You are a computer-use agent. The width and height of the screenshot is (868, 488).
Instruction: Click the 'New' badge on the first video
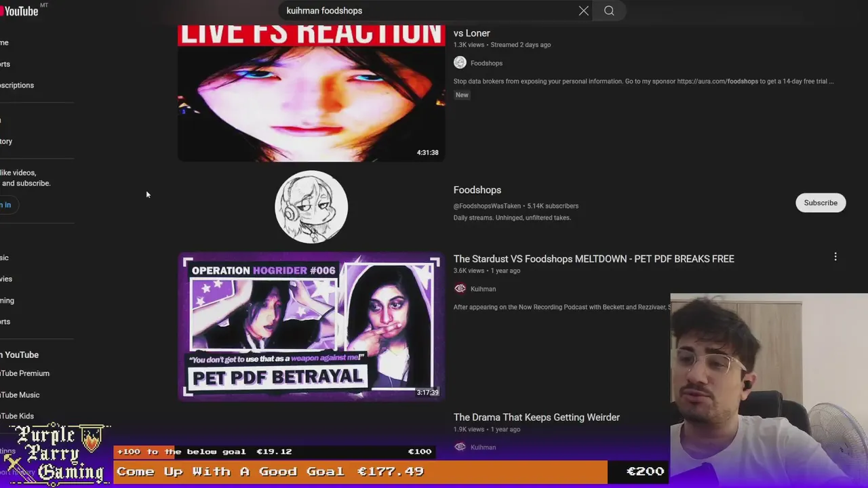pos(462,95)
